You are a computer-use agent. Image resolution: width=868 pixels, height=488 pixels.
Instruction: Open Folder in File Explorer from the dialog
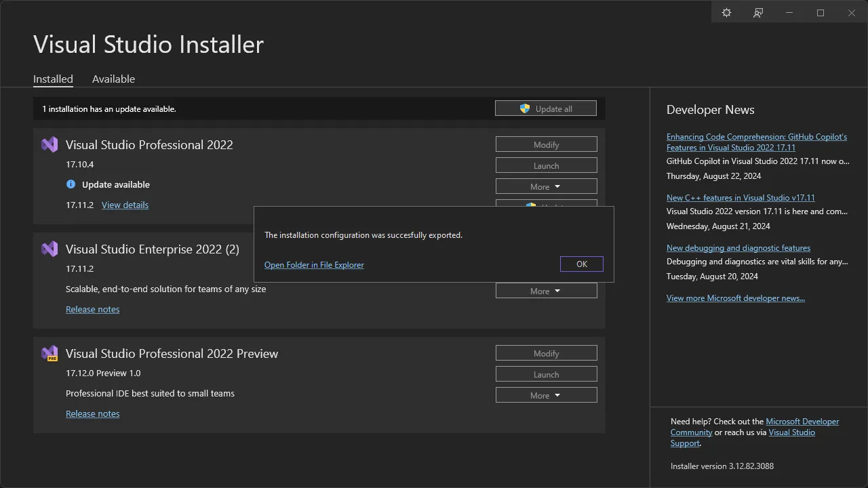point(314,264)
